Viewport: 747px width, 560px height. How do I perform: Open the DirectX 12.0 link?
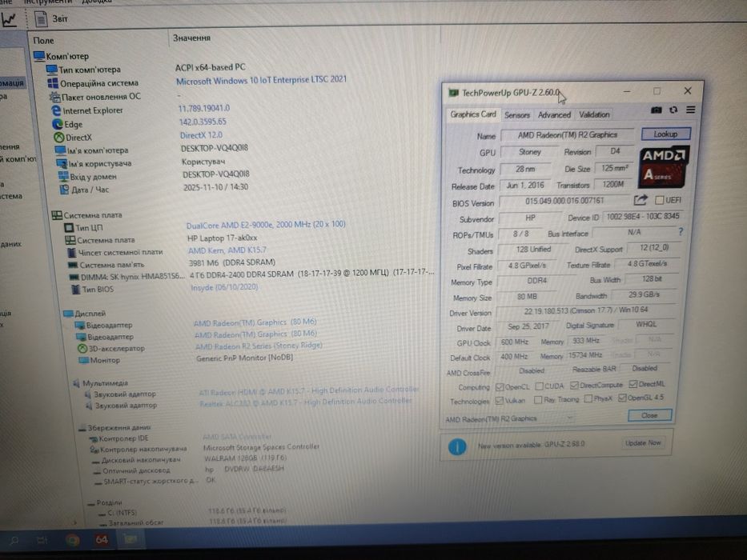(x=201, y=135)
